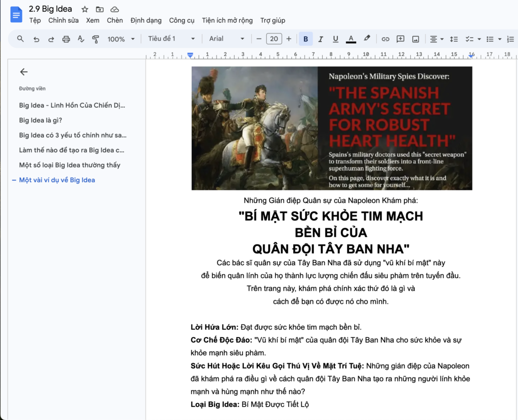The width and height of the screenshot is (518, 420).
Task: Expand the checklist options arrow
Action: pyautogui.click(x=480, y=39)
